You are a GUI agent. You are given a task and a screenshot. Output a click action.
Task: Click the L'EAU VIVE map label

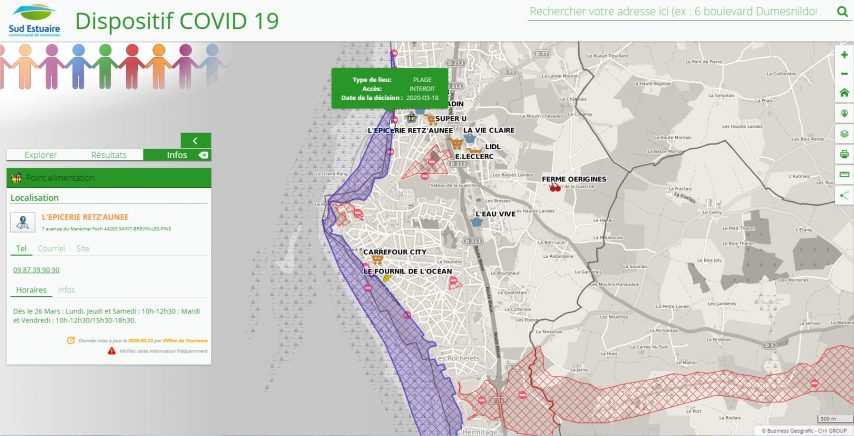496,214
